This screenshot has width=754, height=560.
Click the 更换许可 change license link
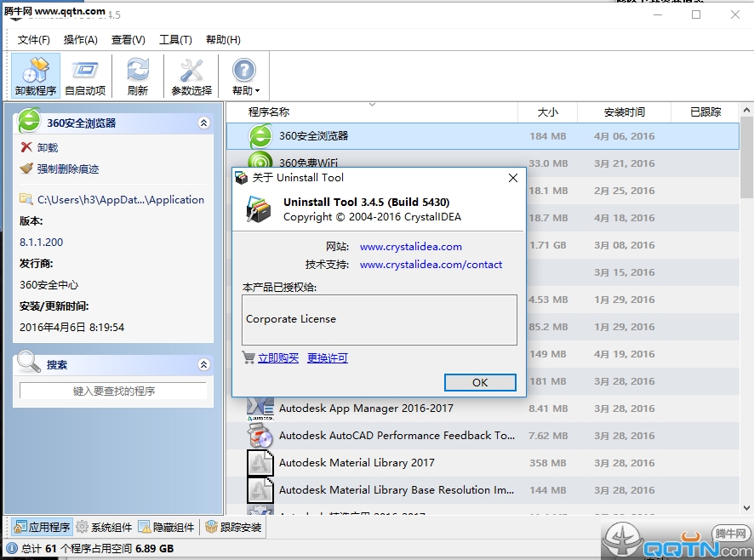328,358
